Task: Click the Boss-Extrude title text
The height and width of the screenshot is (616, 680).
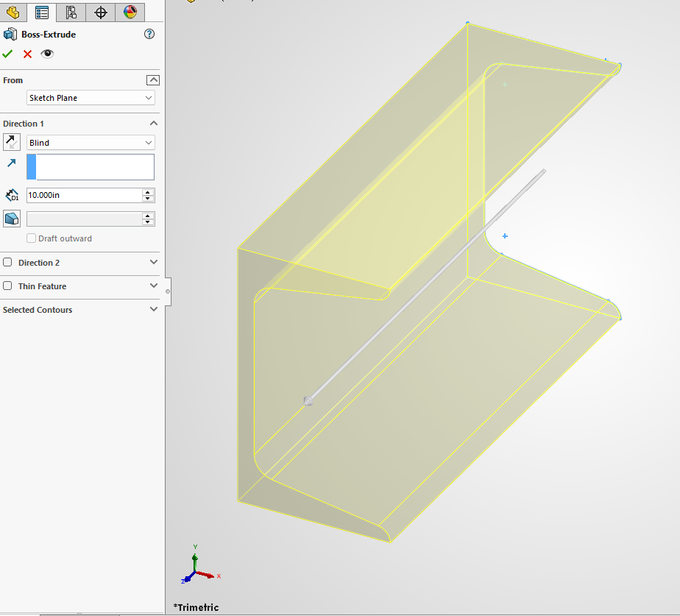Action: click(x=49, y=35)
